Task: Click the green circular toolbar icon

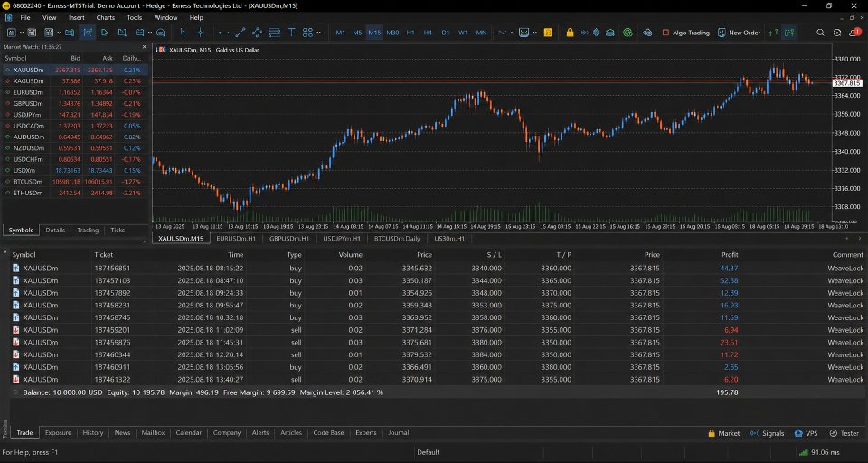Action: pos(627,33)
